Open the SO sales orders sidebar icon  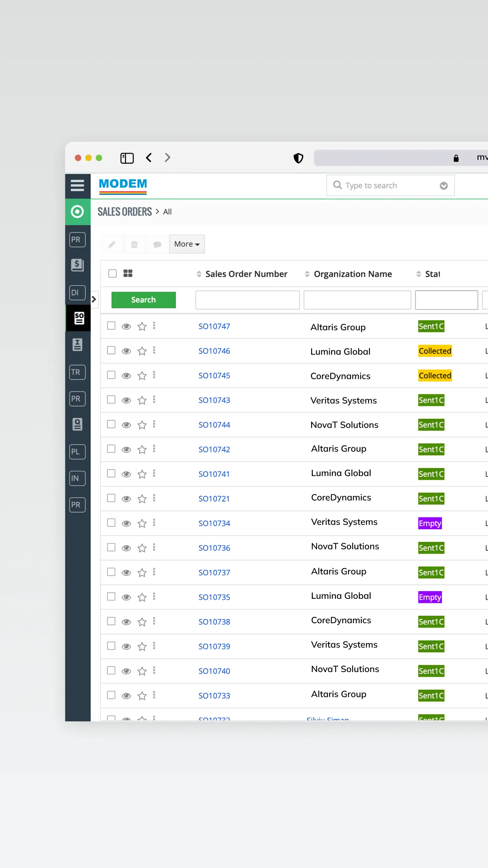click(x=79, y=318)
